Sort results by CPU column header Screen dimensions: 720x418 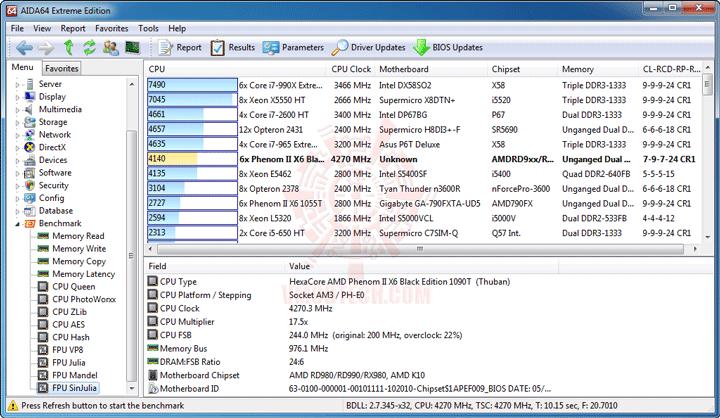click(236, 69)
